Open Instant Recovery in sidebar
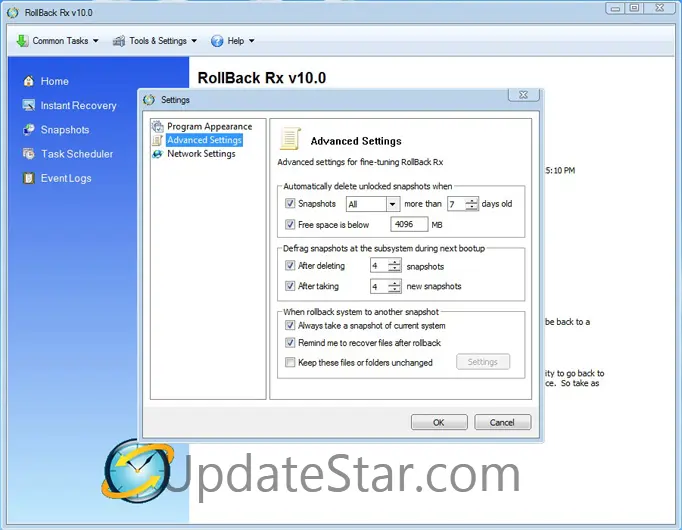The width and height of the screenshot is (682, 530). coord(78,106)
